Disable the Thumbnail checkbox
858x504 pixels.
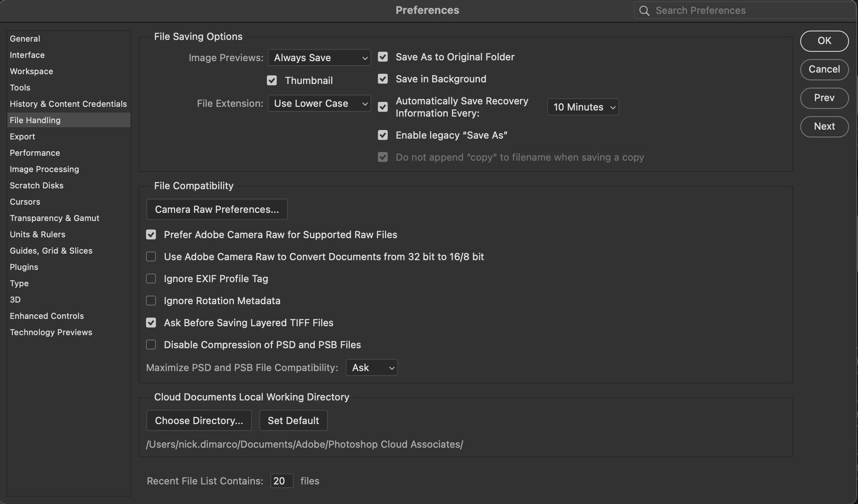pos(272,81)
